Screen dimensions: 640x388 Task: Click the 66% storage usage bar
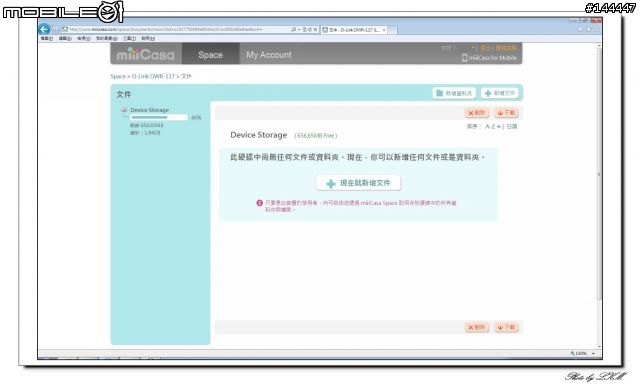click(x=159, y=118)
